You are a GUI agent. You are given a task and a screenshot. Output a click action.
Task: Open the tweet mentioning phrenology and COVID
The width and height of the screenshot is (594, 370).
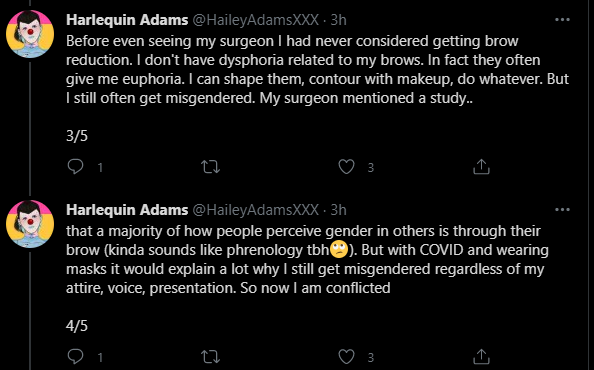tap(307, 259)
